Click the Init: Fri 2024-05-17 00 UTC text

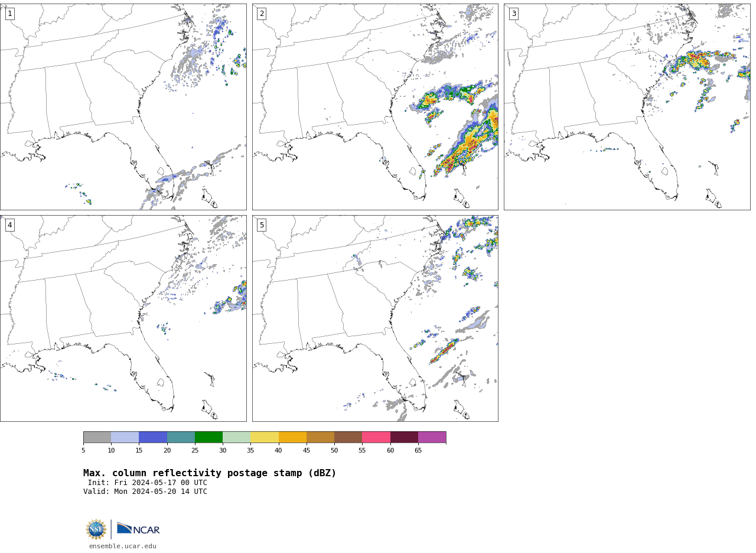148,483
